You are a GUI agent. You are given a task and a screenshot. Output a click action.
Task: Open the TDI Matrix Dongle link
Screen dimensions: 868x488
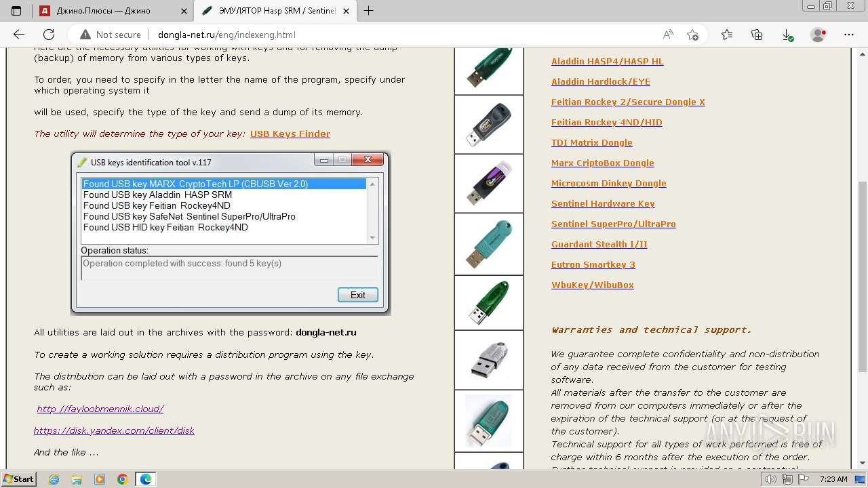click(x=592, y=142)
